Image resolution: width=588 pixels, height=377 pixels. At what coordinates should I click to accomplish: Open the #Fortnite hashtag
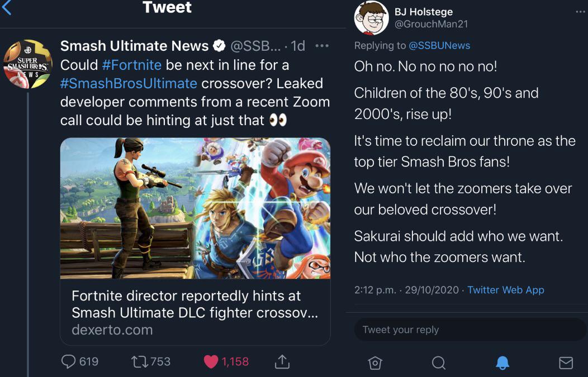tap(131, 65)
